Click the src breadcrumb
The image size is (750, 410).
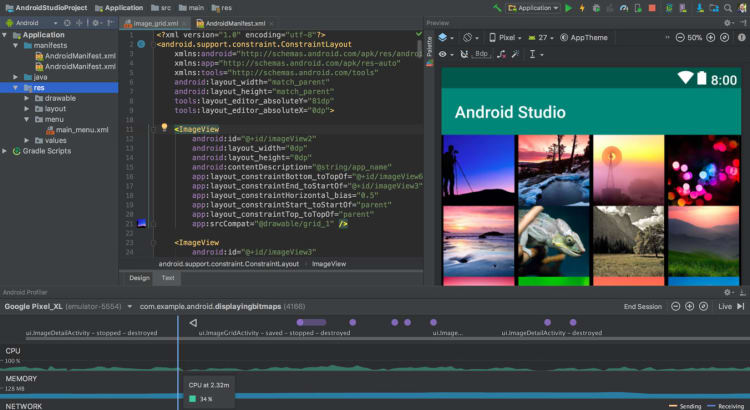161,8
